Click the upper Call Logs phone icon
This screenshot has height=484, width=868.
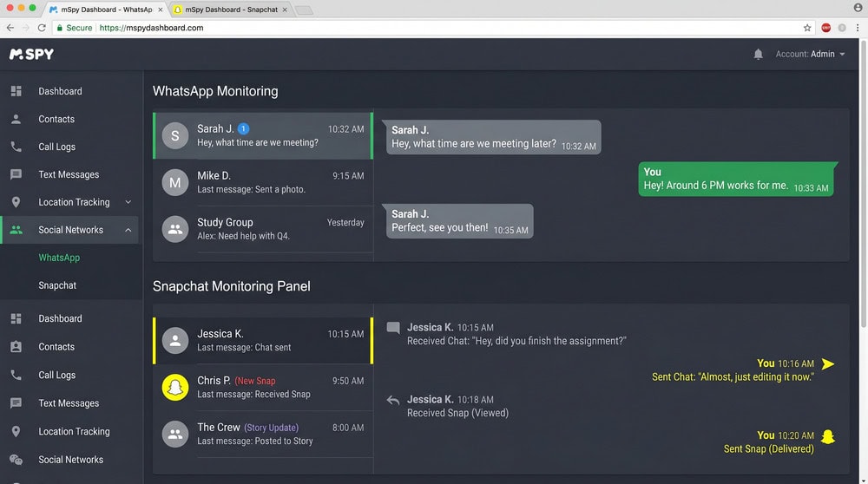pyautogui.click(x=16, y=147)
